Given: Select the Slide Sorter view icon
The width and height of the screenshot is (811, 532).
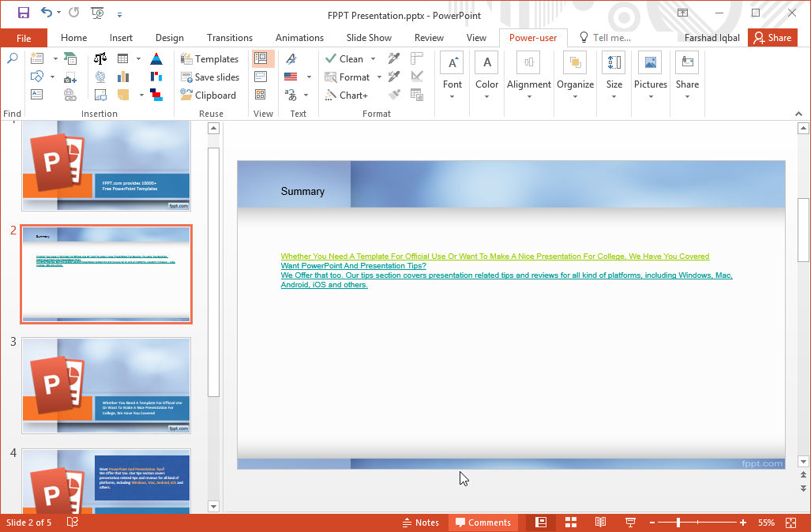Looking at the screenshot, I should [x=570, y=522].
